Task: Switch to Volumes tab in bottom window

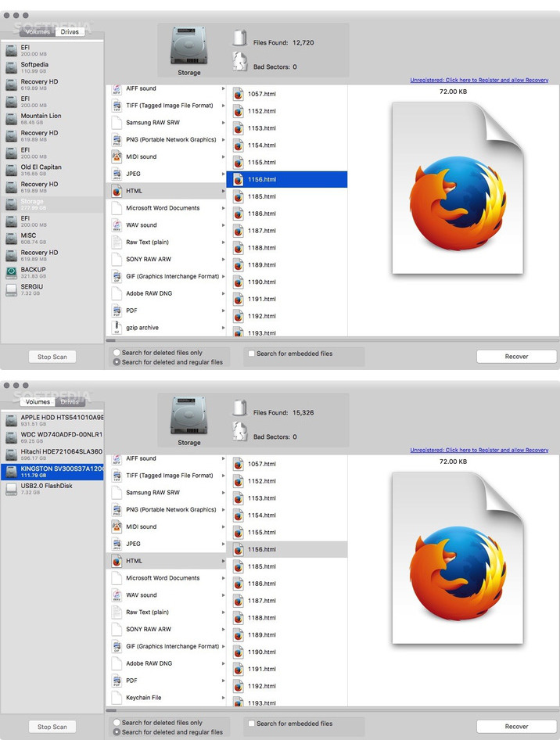Action: (x=38, y=401)
